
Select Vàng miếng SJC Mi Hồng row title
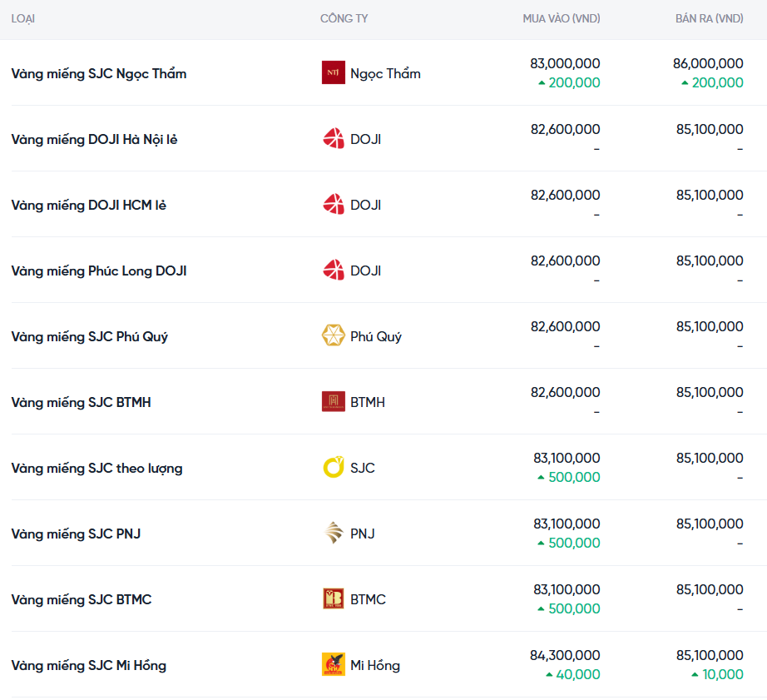88,665
